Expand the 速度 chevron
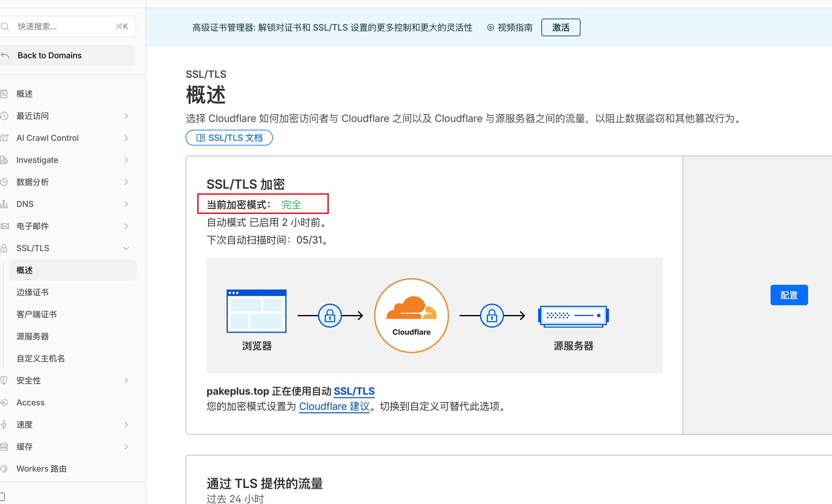 (x=126, y=425)
